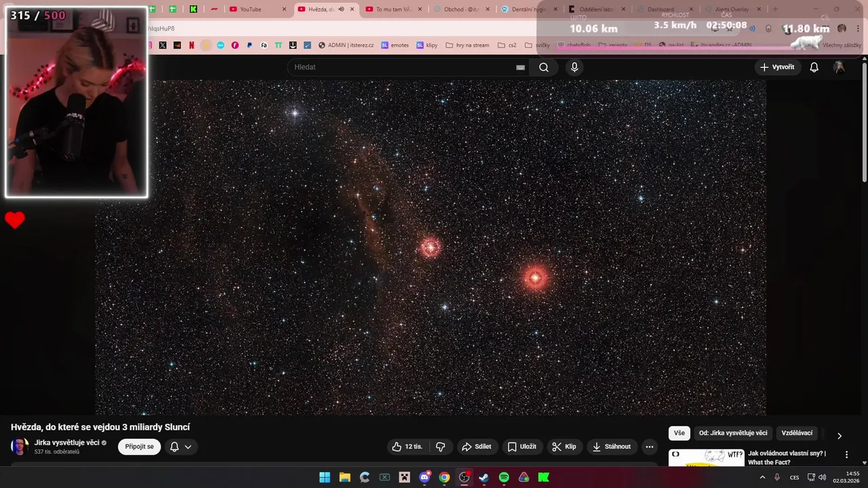This screenshot has width=868, height=488.
Task: Open more actions three-dot menu under video
Action: [650, 447]
